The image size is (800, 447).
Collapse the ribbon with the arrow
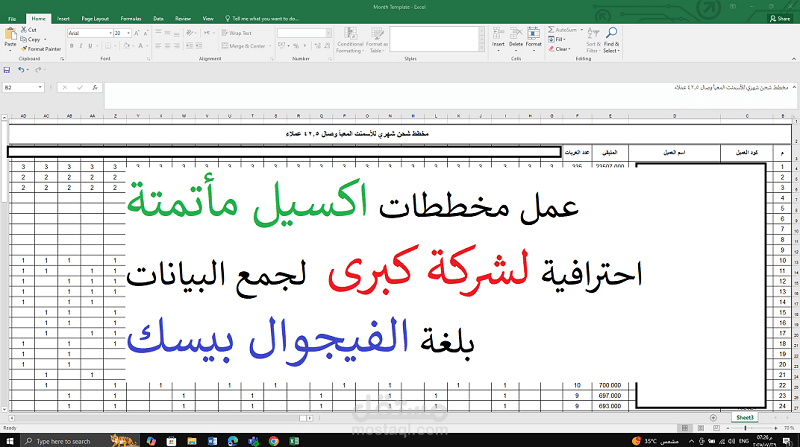point(793,59)
